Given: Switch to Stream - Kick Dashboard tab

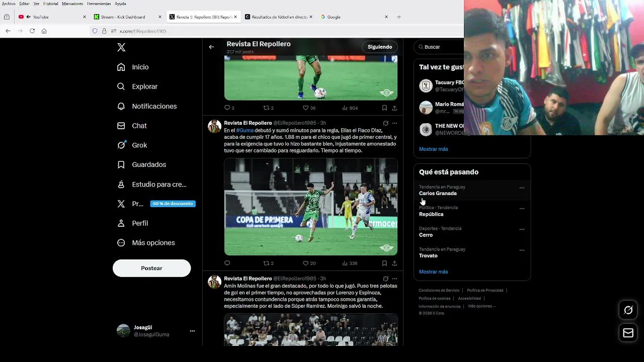Looking at the screenshot, I should pos(128,17).
